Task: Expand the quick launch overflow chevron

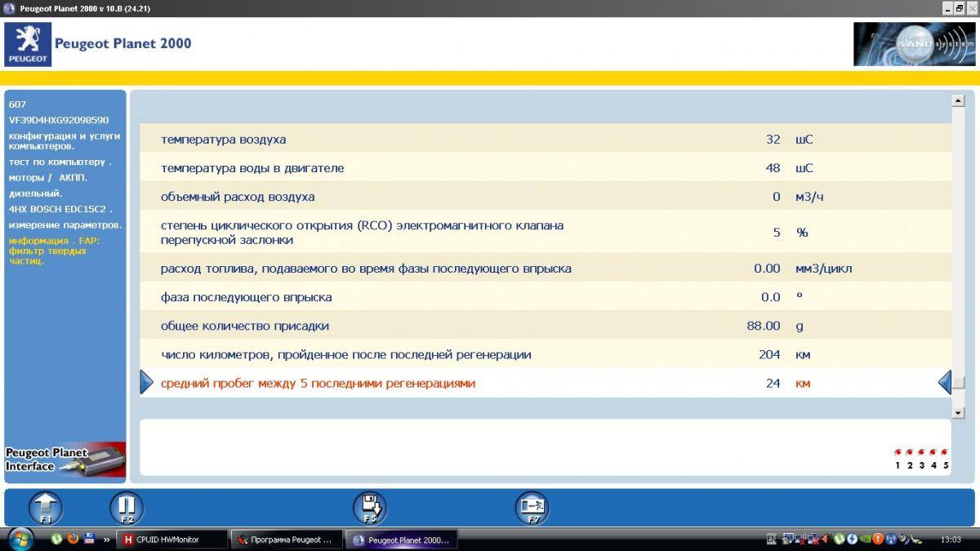Action: click(106, 539)
